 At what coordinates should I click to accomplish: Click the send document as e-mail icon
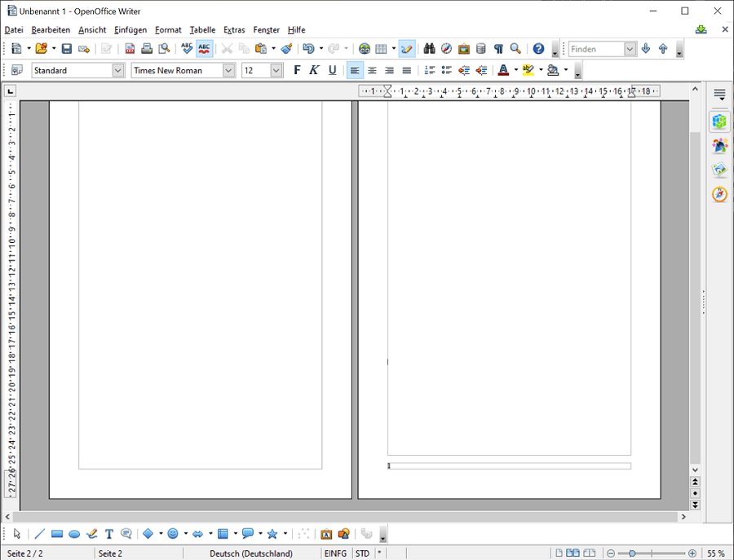pyautogui.click(x=84, y=49)
